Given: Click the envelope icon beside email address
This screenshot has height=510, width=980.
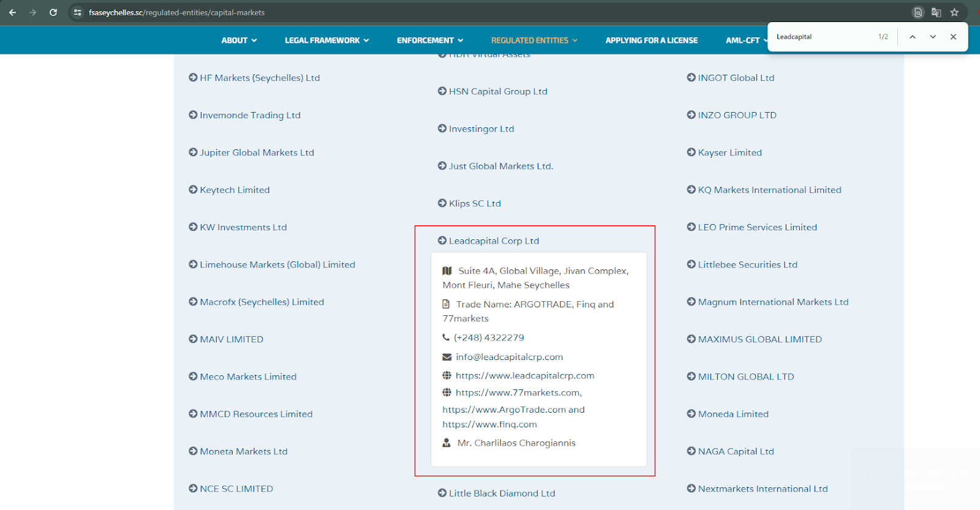Looking at the screenshot, I should pos(447,357).
